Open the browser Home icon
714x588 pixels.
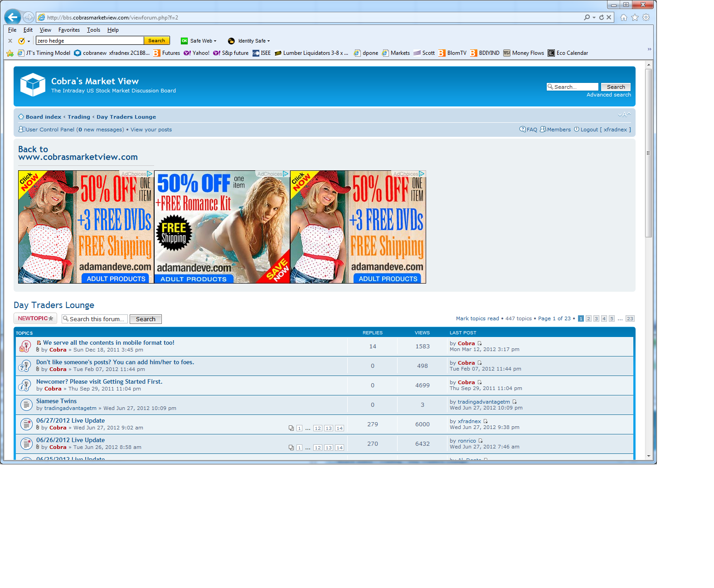(624, 17)
